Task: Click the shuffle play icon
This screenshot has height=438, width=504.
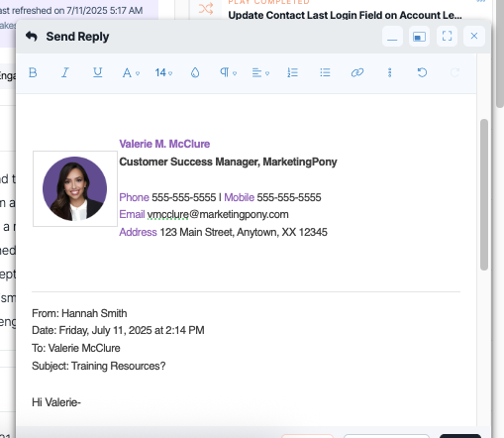Action: (x=206, y=9)
